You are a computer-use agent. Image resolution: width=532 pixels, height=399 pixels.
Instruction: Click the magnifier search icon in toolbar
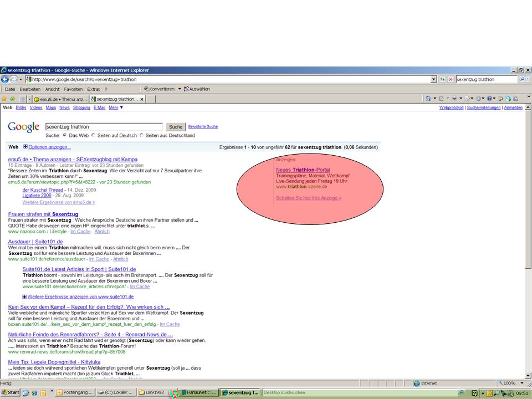pyautogui.click(x=522, y=79)
